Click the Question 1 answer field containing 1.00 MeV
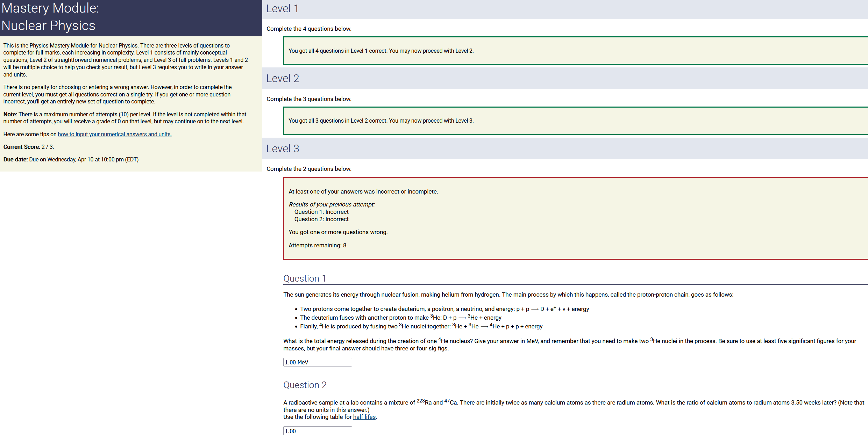 click(317, 362)
